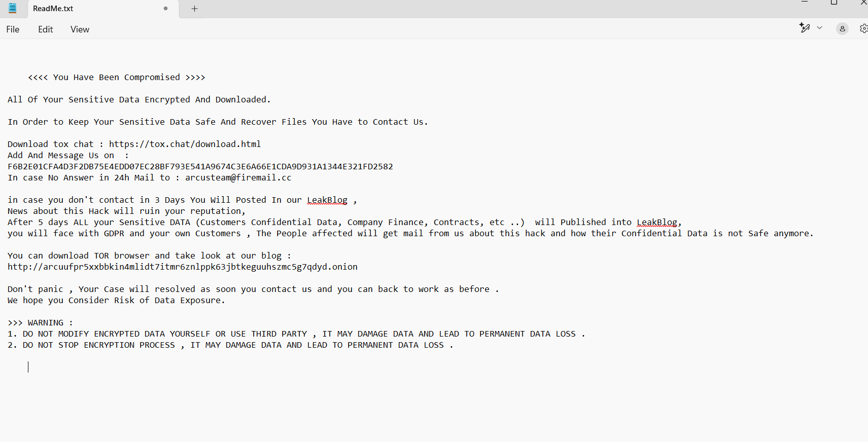Expand the chevron next to the Copilot icon

point(819,28)
